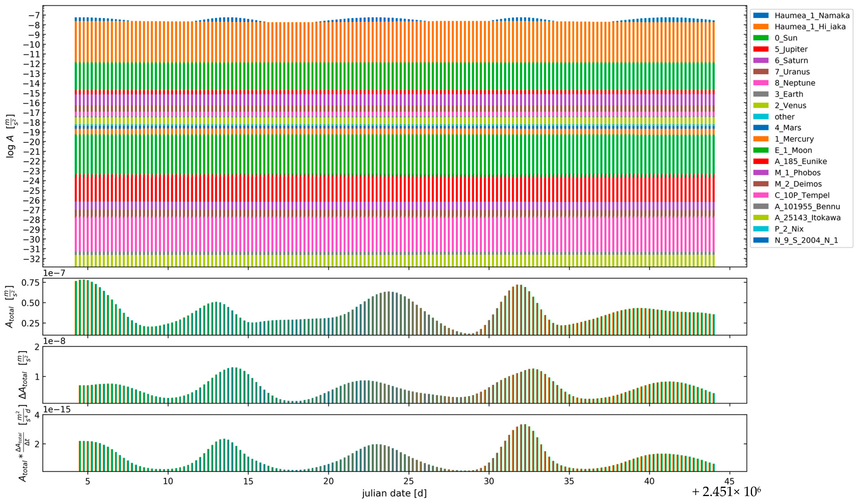Select the 7_Uranus legend label

[x=792, y=72]
